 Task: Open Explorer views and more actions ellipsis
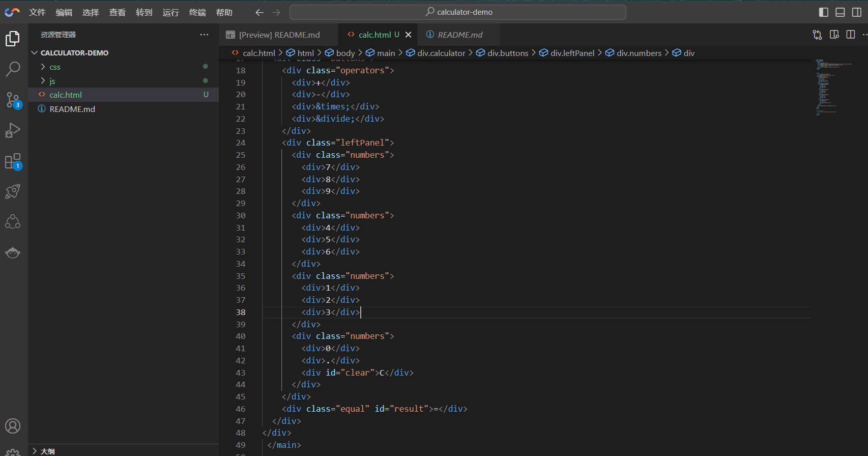pos(204,35)
